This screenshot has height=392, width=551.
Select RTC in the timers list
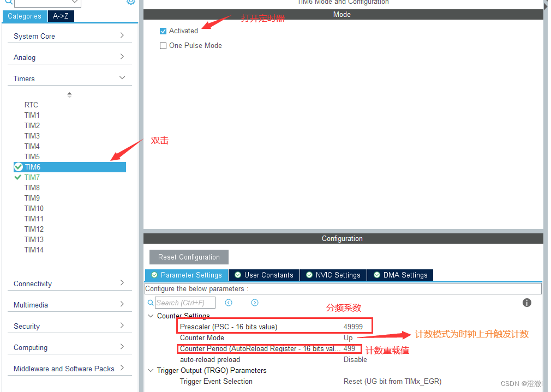(31, 105)
